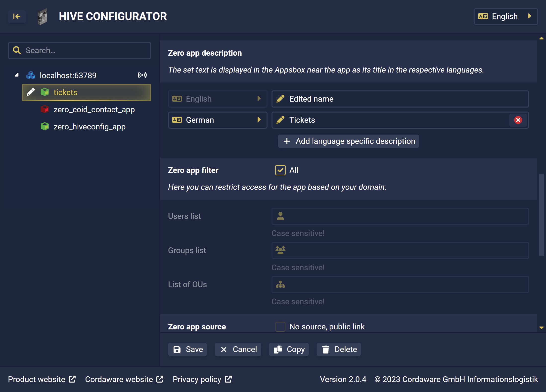546x392 pixels.
Task: Click the Users list input field
Action: click(x=400, y=216)
